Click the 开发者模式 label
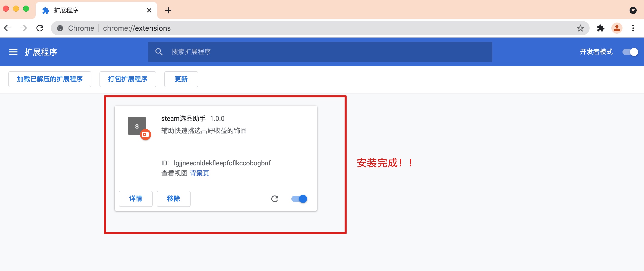Viewport: 644px width, 271px height. tap(596, 52)
